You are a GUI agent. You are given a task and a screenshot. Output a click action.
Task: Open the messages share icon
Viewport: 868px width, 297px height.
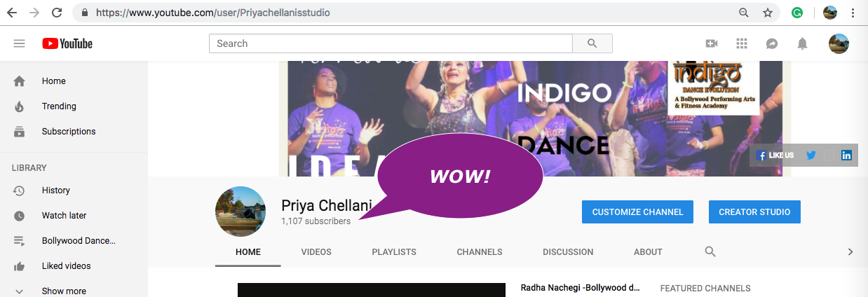[772, 43]
